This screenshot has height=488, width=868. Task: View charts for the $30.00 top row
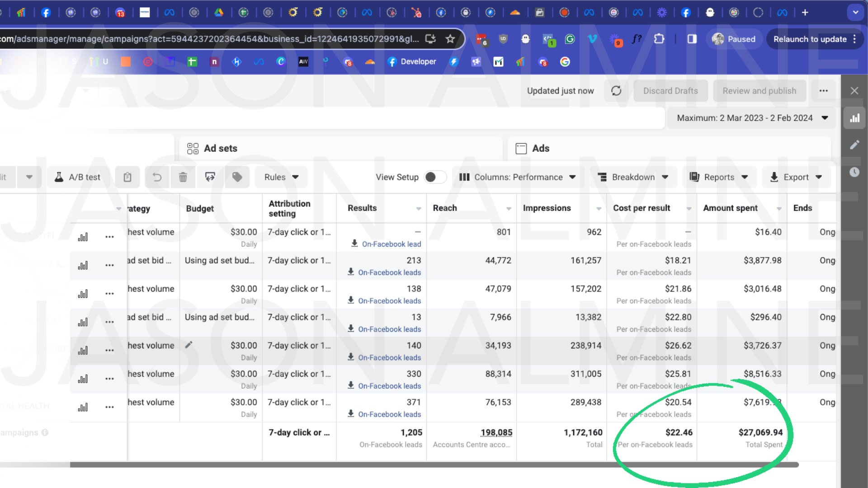pos(83,237)
